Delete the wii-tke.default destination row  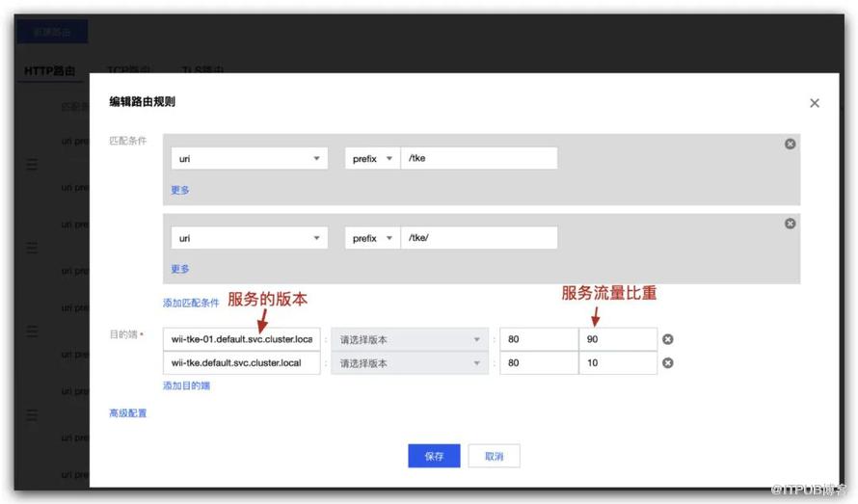(667, 362)
